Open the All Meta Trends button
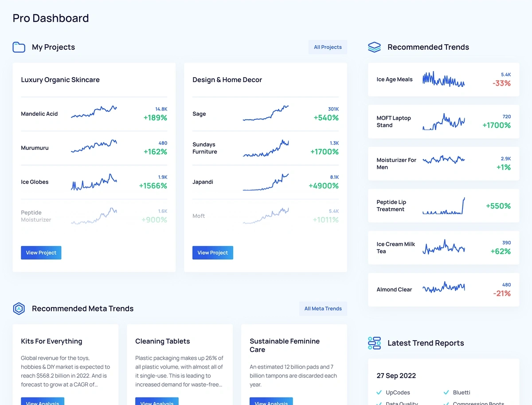Image resolution: width=532 pixels, height=405 pixels. [x=323, y=309]
